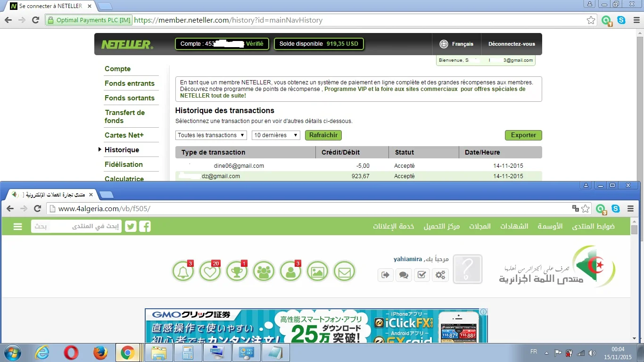
Task: Open the Français language selector
Action: [x=456, y=44]
